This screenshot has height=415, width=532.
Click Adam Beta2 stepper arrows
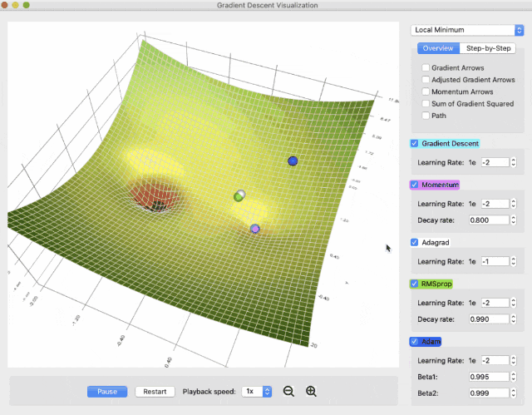pos(514,393)
